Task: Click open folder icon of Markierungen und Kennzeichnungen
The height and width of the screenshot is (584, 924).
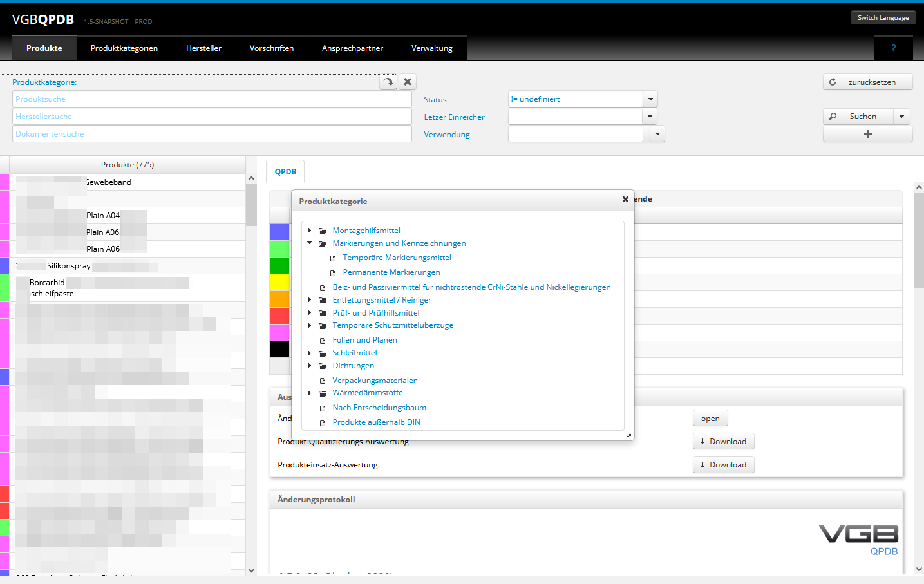Action: pos(323,243)
